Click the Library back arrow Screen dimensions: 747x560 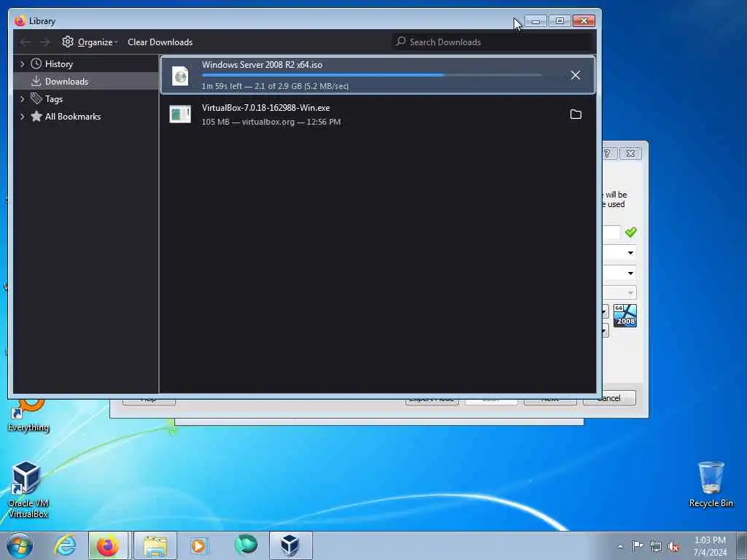(x=26, y=42)
